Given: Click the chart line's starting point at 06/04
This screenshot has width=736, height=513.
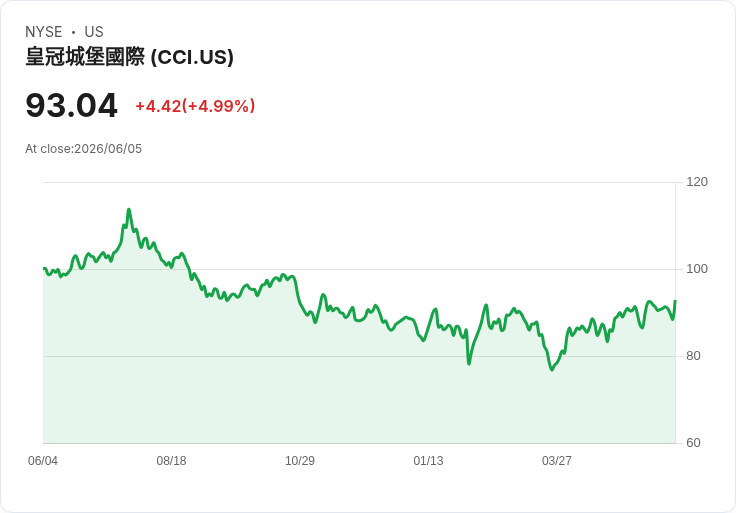Looking at the screenshot, I should 44,268.
